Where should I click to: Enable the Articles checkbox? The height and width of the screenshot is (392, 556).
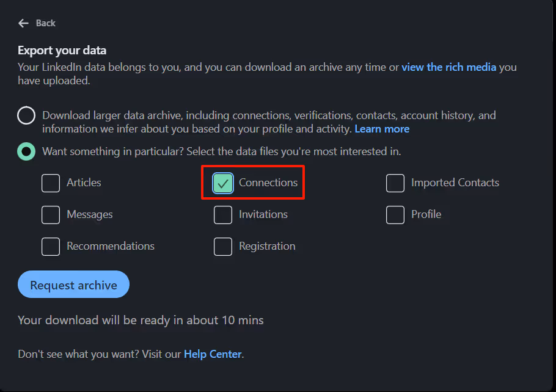coord(51,183)
